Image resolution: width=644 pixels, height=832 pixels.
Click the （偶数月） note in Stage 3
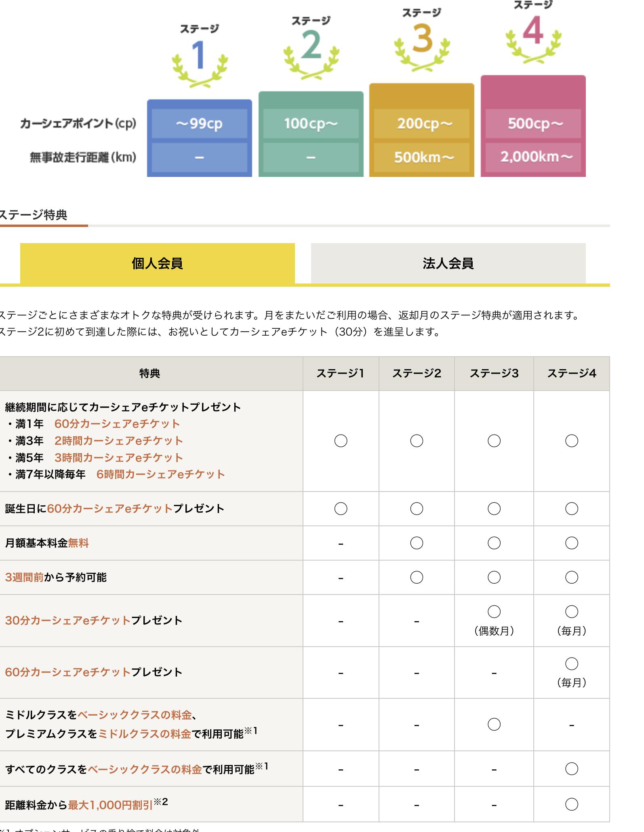[x=494, y=631]
